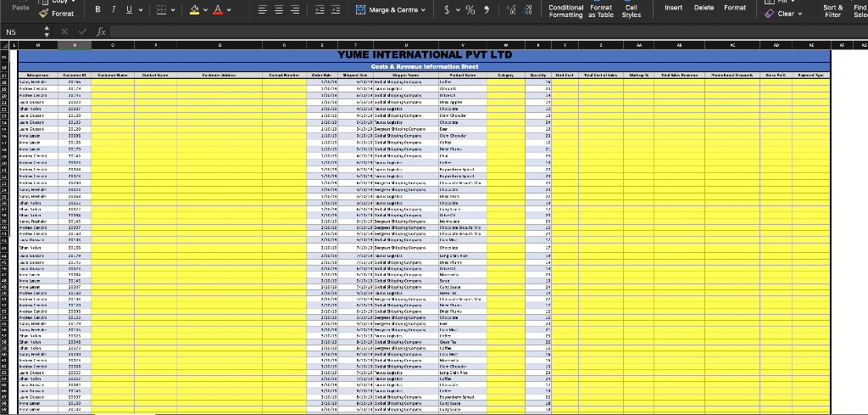Viewport: 868px width, 415px height.
Task: Select column N header
Action: point(75,46)
